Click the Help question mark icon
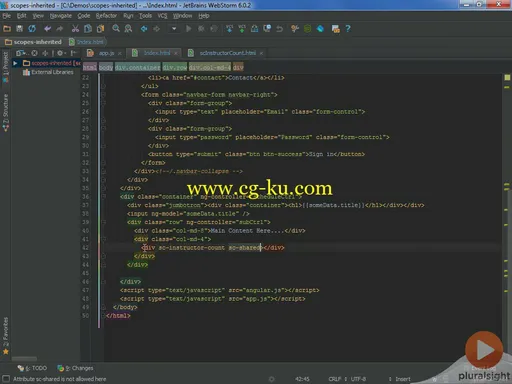Image resolution: width=512 pixels, height=384 pixels. 348,29
